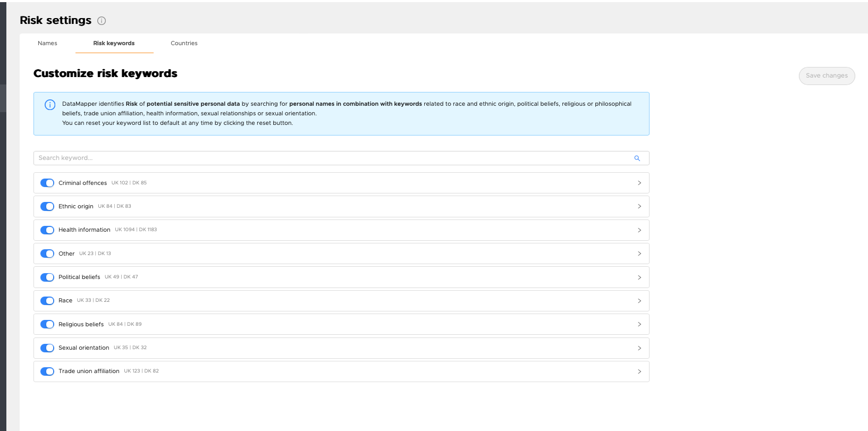
Task: Click the 'UK 1094 | DK 1183' count text
Action: pos(136,230)
